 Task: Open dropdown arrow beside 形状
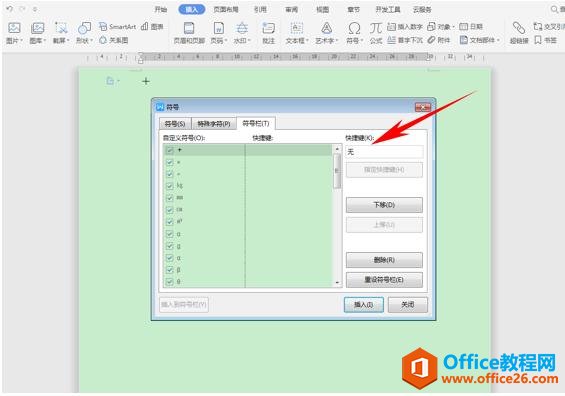tap(92, 41)
